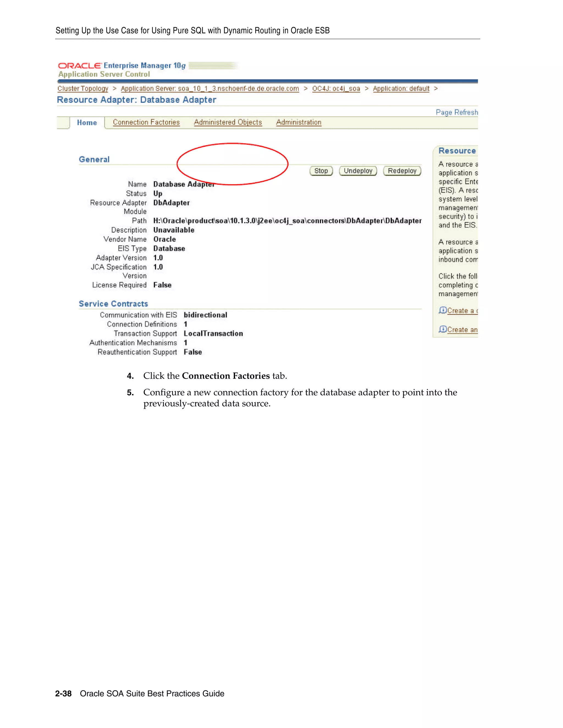Image resolution: width=563 pixels, height=728 pixels.
Task: Click the Undeploy button
Action: (358, 171)
